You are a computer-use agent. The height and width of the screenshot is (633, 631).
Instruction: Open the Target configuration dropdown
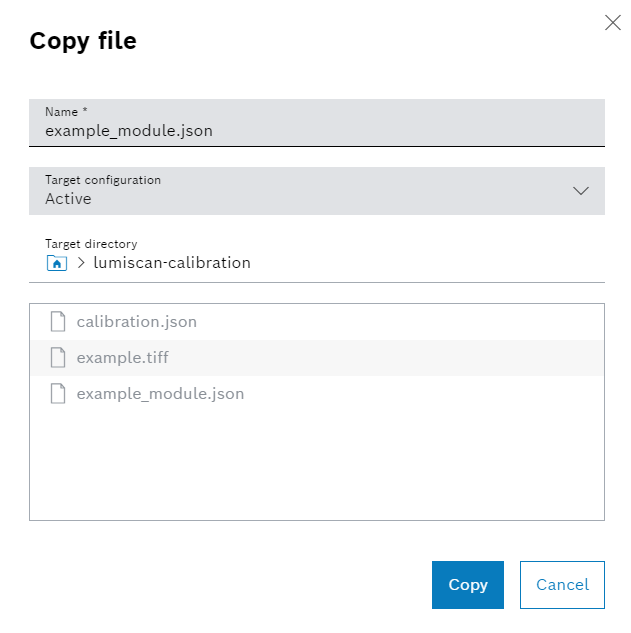point(317,191)
